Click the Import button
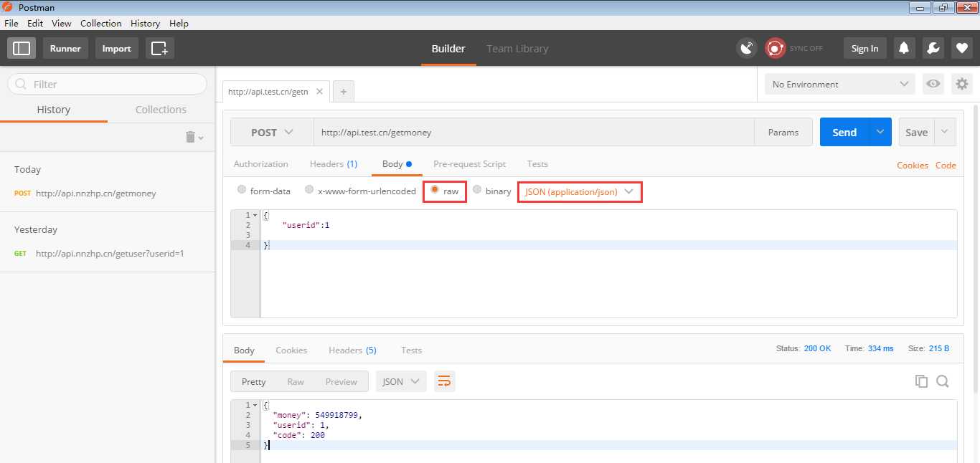Screen dimensions: 980x463 117,48
